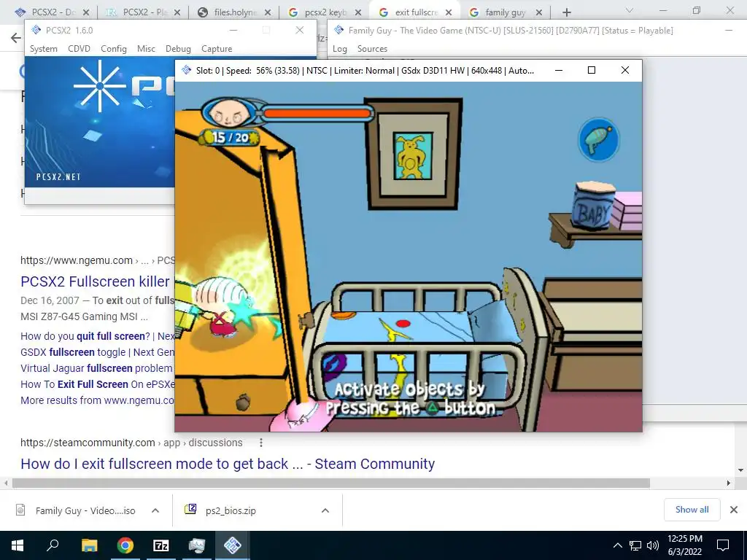Open CDVD menu in PCSX2 window
The width and height of the screenshot is (747, 560).
coord(79,49)
